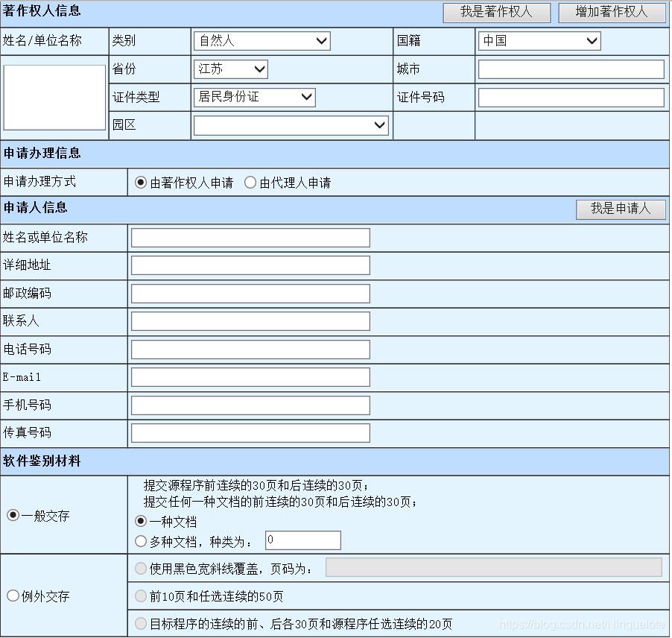
Task: Open the 类别 dropdown showing 自然人
Action: click(x=261, y=41)
